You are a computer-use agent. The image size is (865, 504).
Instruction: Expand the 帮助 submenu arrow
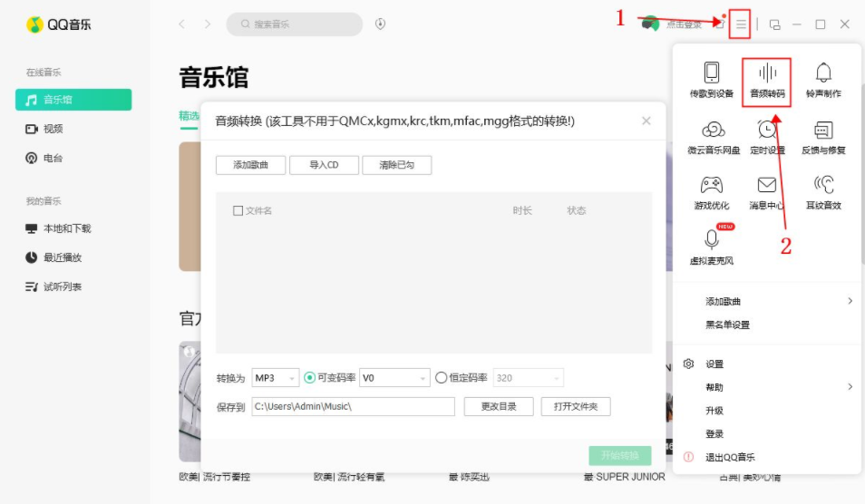tap(850, 386)
